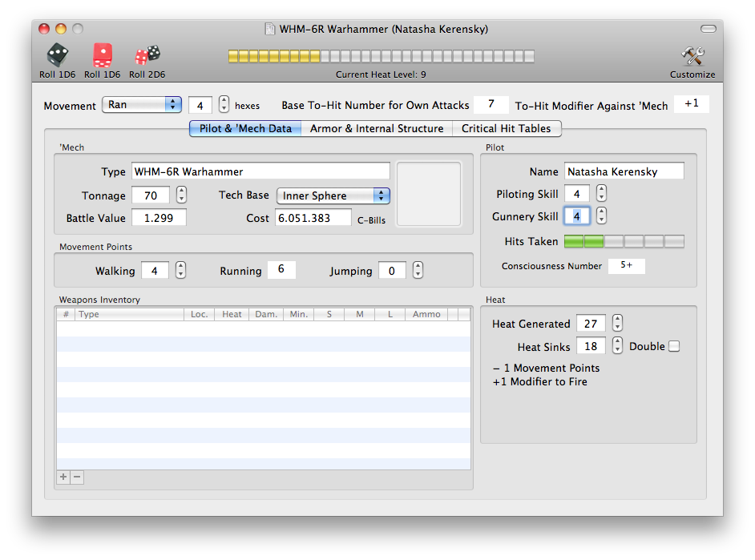Click the Battle Value field
The width and height of the screenshot is (755, 560).
[159, 218]
